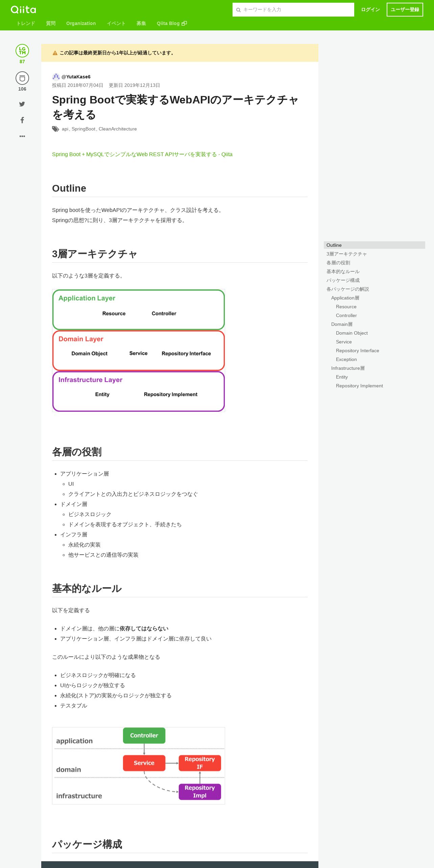Click the author avatar of YutaKase6
Screen dimensions: 434x868
[56, 77]
